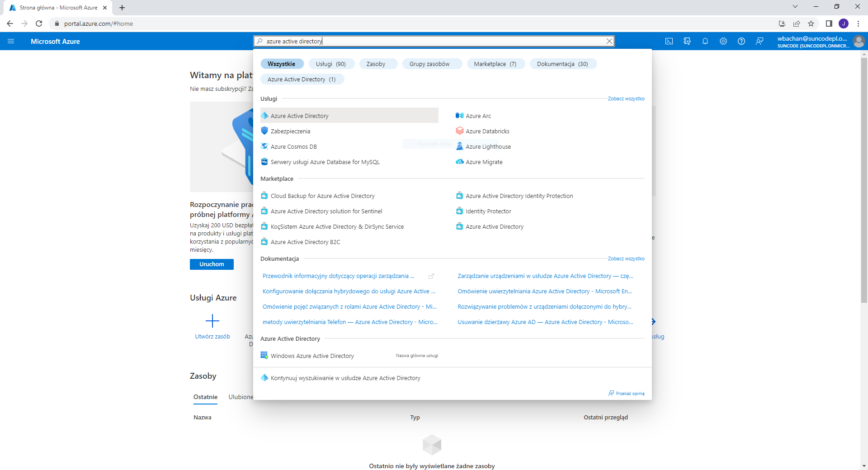Open the feedback icon in top bar
Viewport: 868px width, 470px height.
click(759, 41)
